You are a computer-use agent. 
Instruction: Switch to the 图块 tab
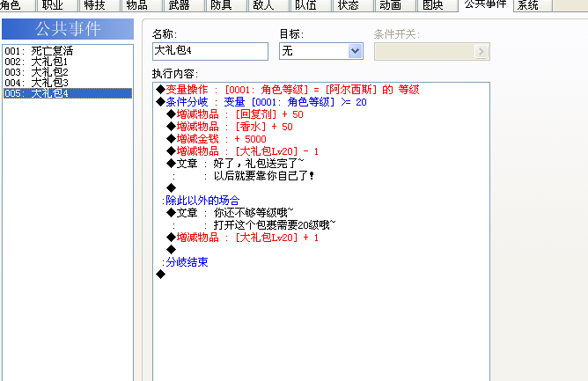pyautogui.click(x=437, y=5)
